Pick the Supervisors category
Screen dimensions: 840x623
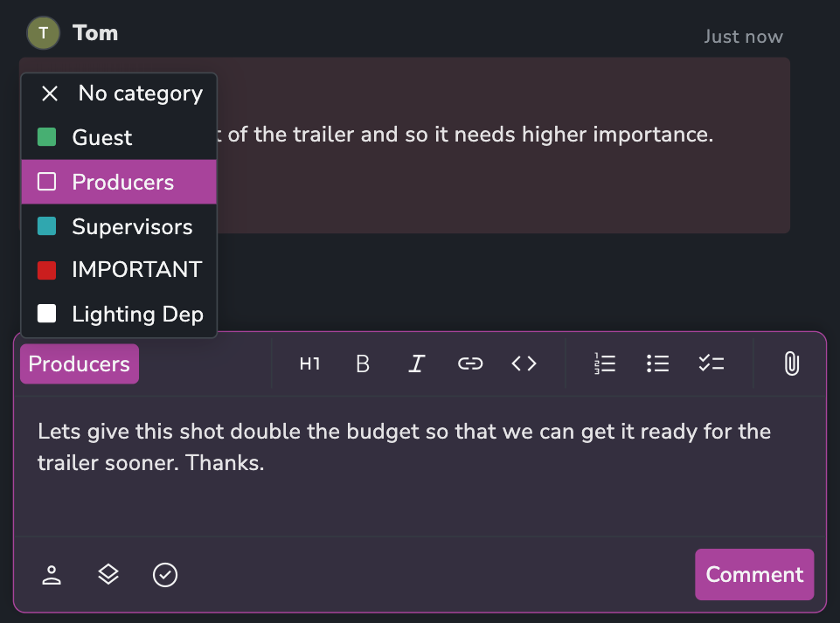click(x=119, y=226)
